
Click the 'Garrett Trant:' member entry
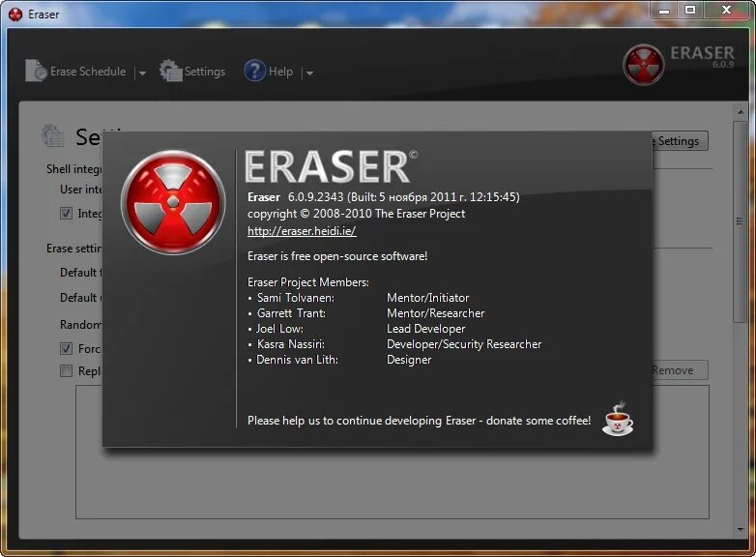[x=291, y=313]
